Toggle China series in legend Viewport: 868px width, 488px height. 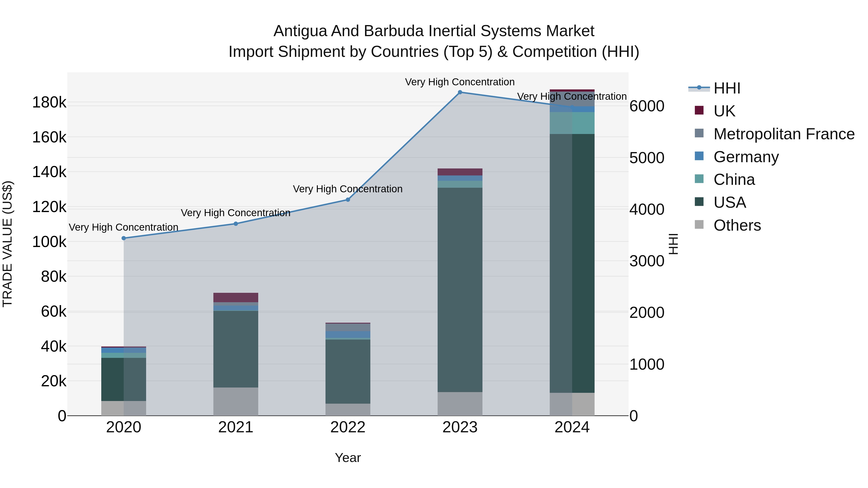[x=725, y=180]
